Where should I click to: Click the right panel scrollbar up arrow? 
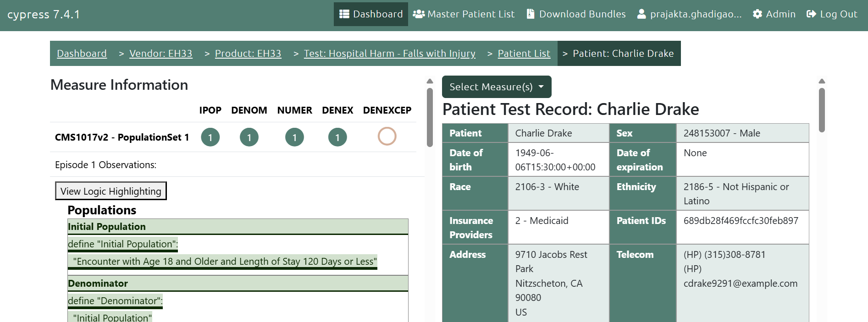[822, 81]
